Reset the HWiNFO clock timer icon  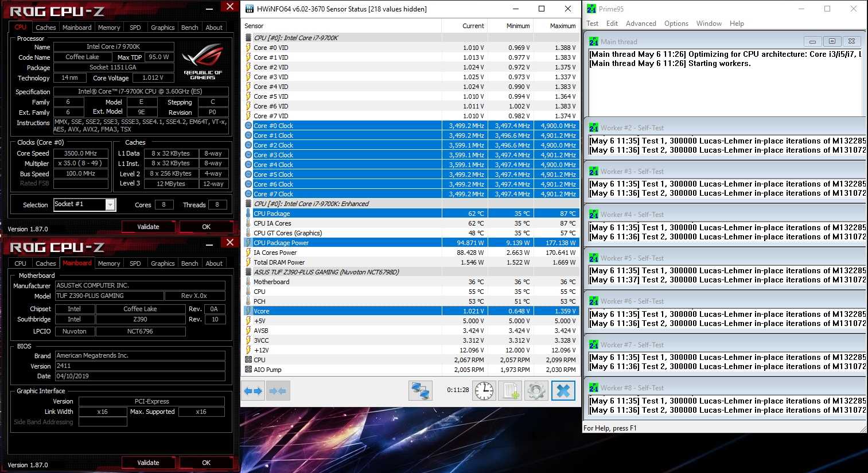pyautogui.click(x=484, y=391)
